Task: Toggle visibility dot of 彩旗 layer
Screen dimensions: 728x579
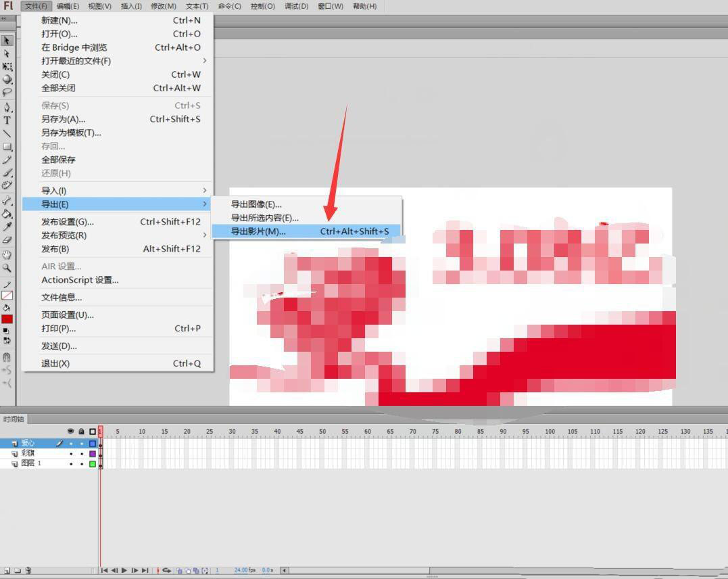Action: (x=71, y=454)
